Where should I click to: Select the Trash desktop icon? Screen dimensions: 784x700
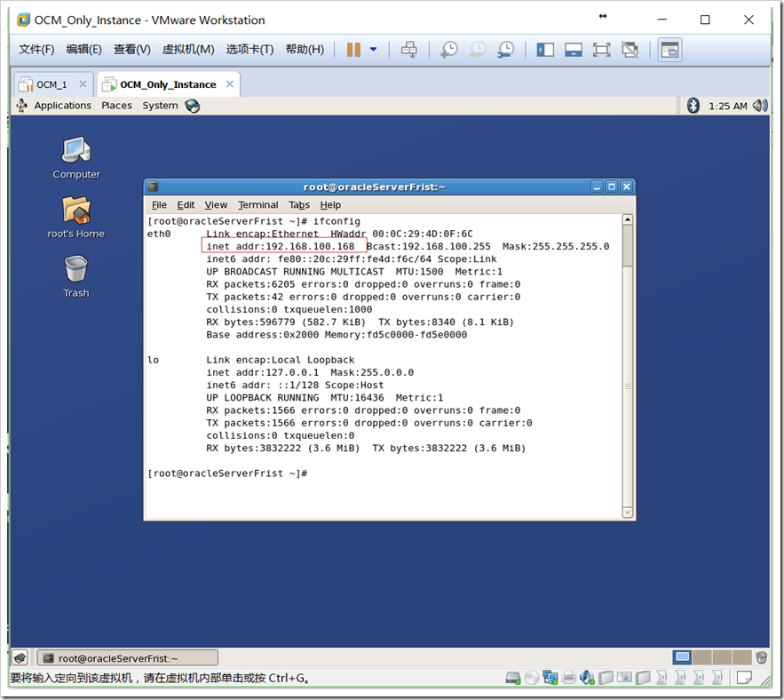(76, 276)
